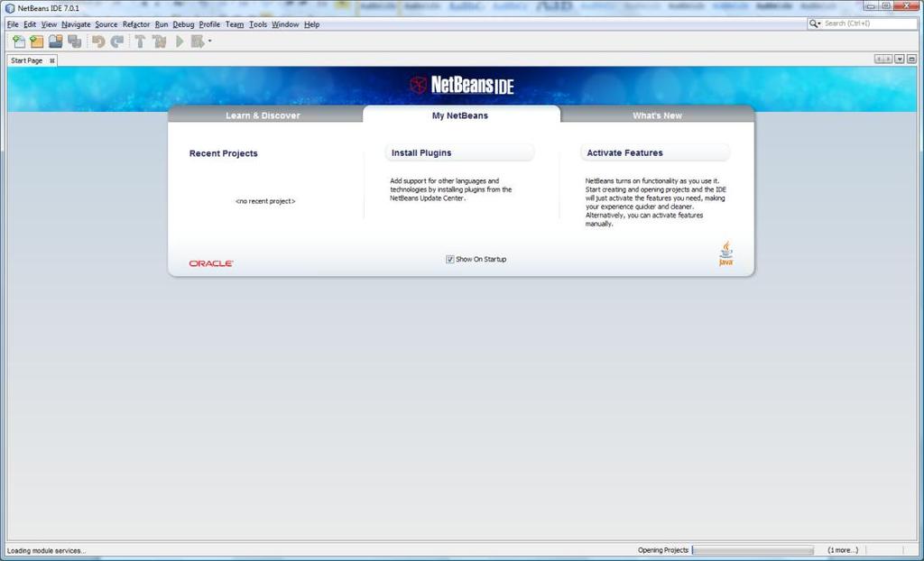
Task: Click the Activate Features button
Action: pyautogui.click(x=655, y=152)
